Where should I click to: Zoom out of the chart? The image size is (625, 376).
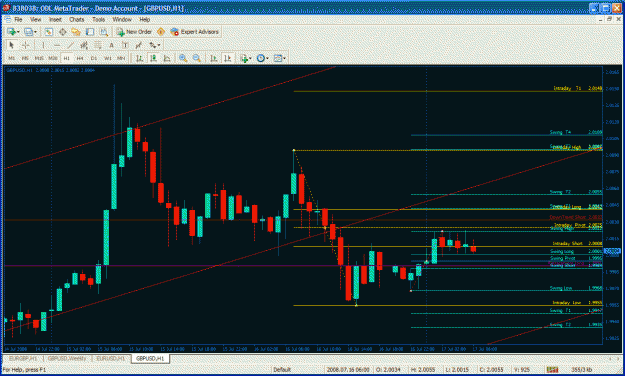pos(197,58)
